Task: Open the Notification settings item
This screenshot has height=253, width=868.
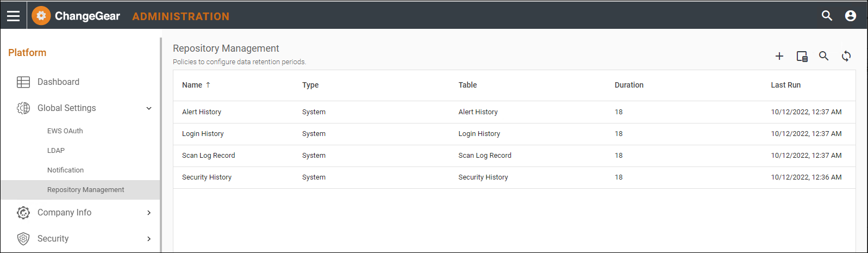Action: coord(65,170)
